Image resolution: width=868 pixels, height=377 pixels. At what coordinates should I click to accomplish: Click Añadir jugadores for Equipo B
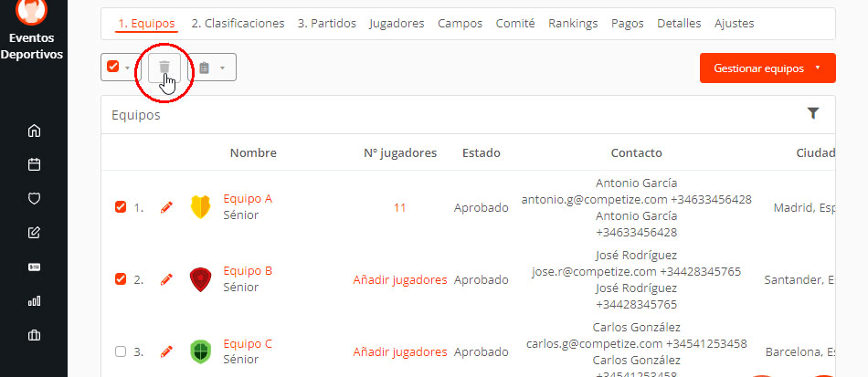coord(400,279)
